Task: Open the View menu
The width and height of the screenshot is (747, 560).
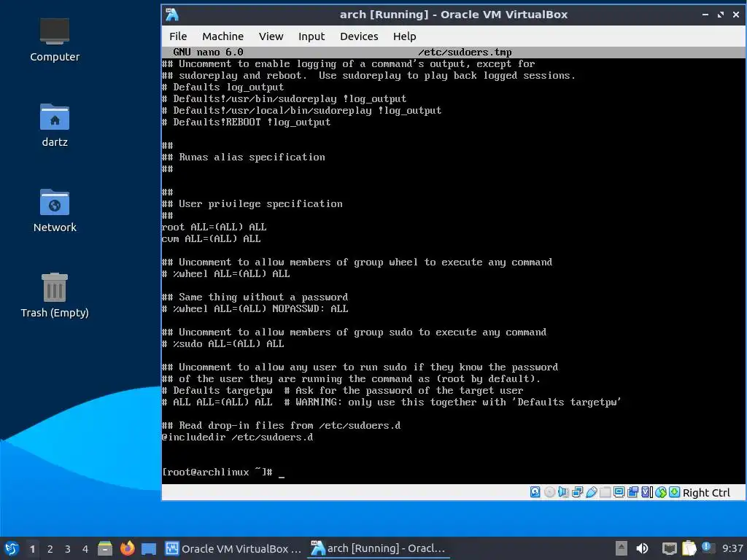Action: [271, 36]
